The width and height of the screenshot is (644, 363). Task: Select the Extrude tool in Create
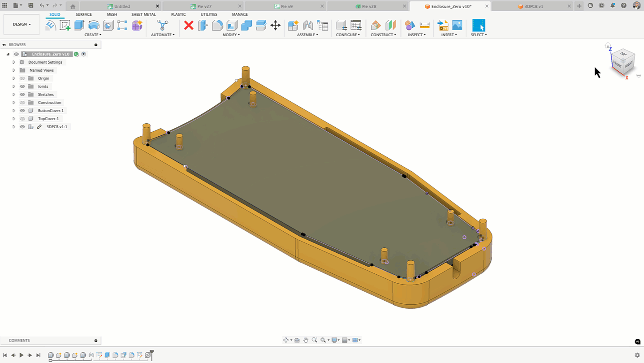point(79,25)
